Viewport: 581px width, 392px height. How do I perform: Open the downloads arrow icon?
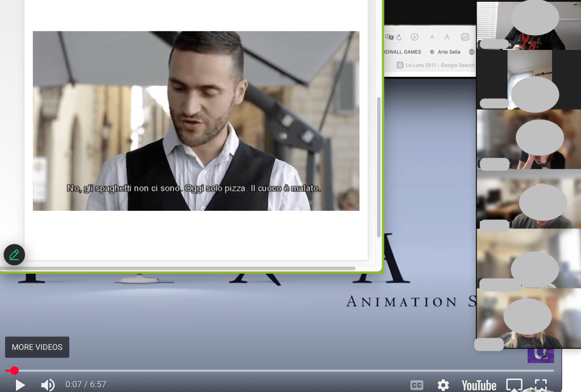[x=415, y=37]
